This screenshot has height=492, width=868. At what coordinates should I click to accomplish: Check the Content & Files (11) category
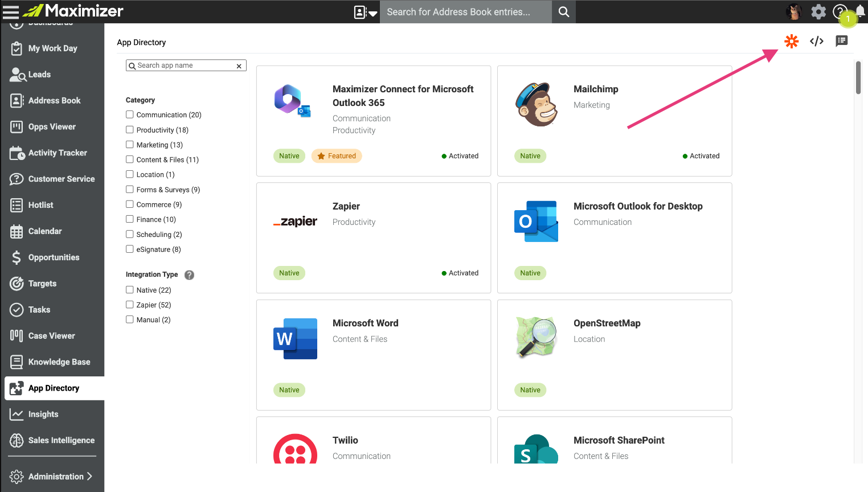click(x=130, y=159)
